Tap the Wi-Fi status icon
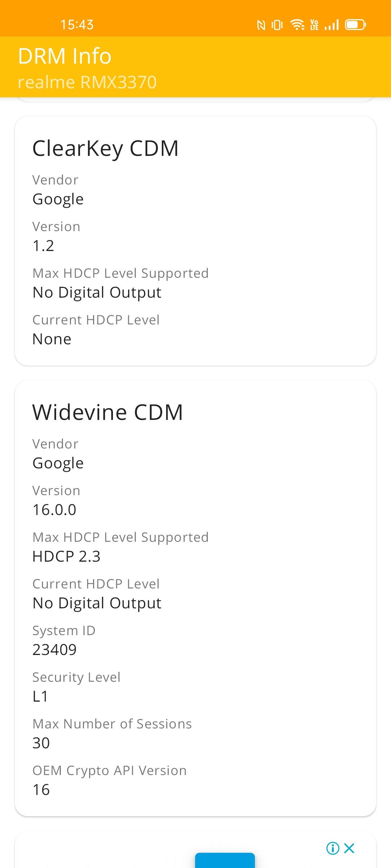This screenshot has width=391, height=868. pyautogui.click(x=297, y=25)
